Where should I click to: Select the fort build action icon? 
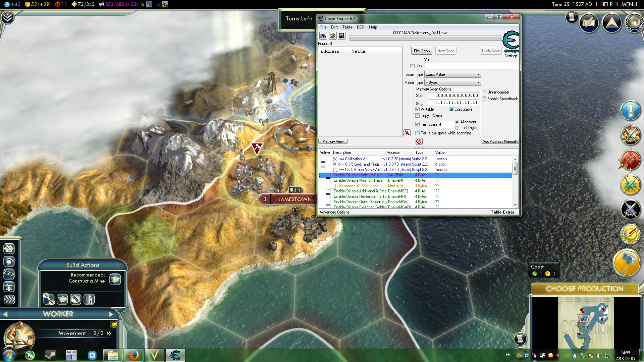89,299
